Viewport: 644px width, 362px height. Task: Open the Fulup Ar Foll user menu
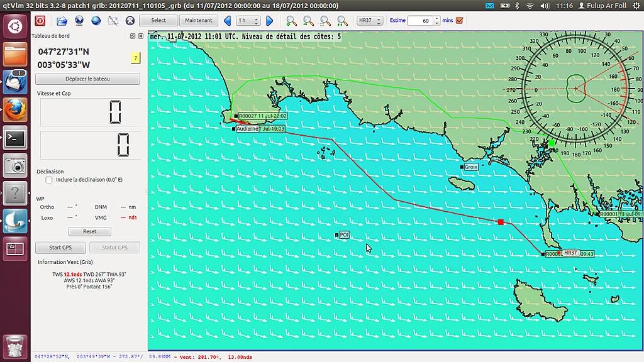coord(602,6)
